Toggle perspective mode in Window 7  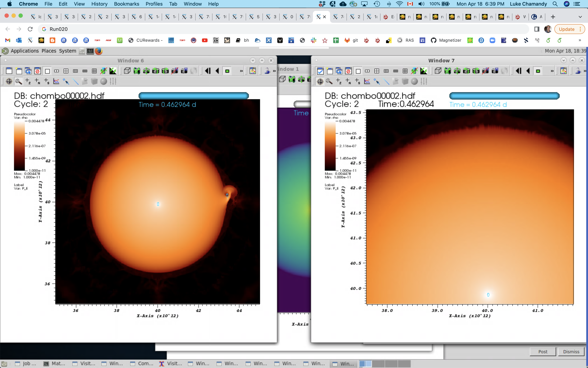coord(438,71)
